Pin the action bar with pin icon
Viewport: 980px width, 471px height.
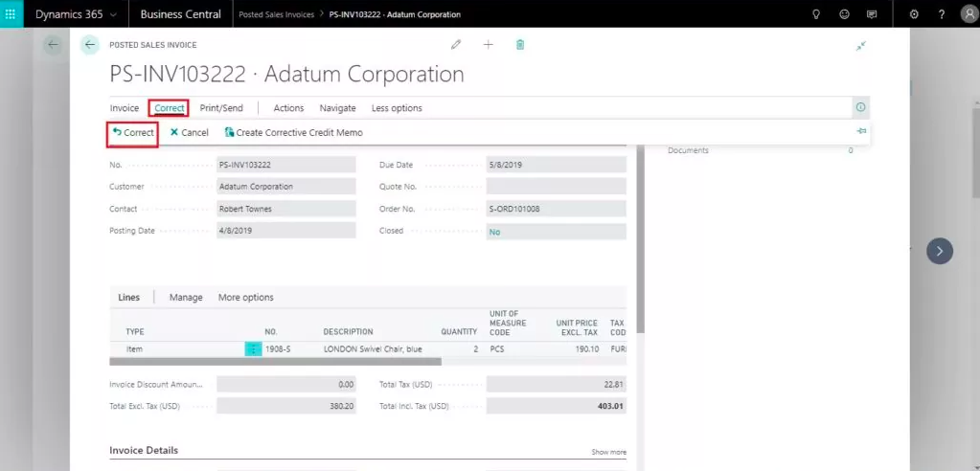(861, 131)
